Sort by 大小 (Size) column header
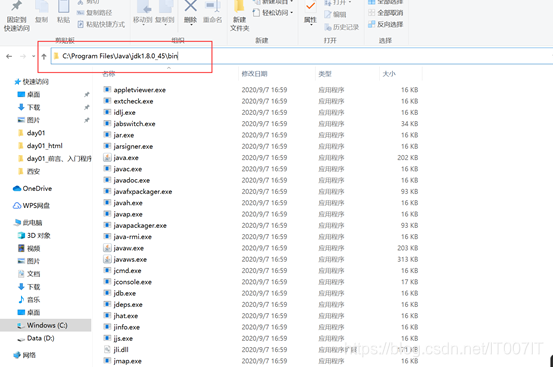This screenshot has height=367, width=553. 389,74
